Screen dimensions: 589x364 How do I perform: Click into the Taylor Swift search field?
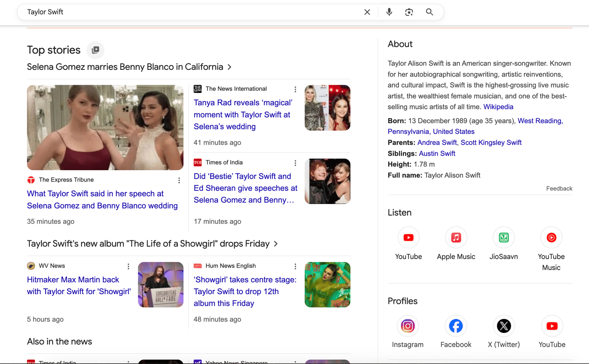click(192, 12)
